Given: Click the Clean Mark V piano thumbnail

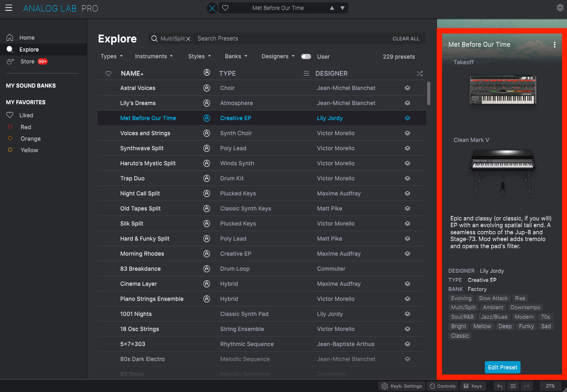Looking at the screenshot, I should coord(503,171).
